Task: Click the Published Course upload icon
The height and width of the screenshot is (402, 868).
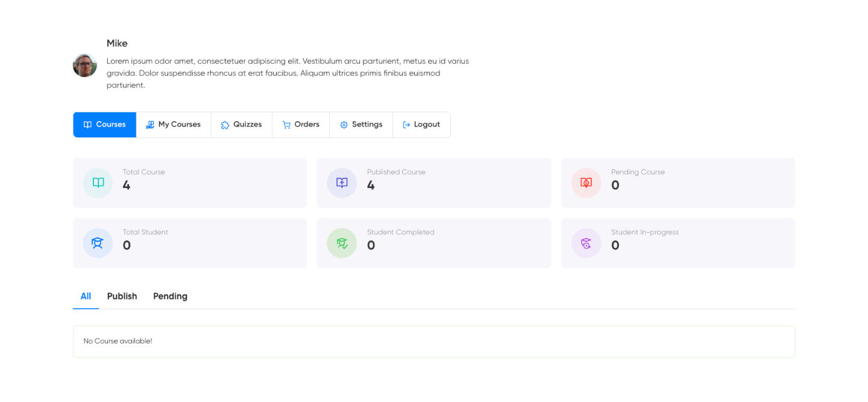Action: pos(342,183)
